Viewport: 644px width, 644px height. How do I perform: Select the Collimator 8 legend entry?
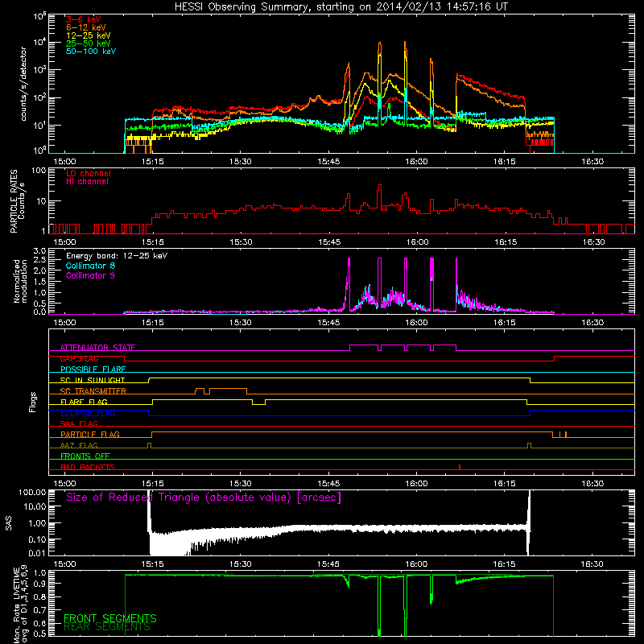click(x=90, y=266)
